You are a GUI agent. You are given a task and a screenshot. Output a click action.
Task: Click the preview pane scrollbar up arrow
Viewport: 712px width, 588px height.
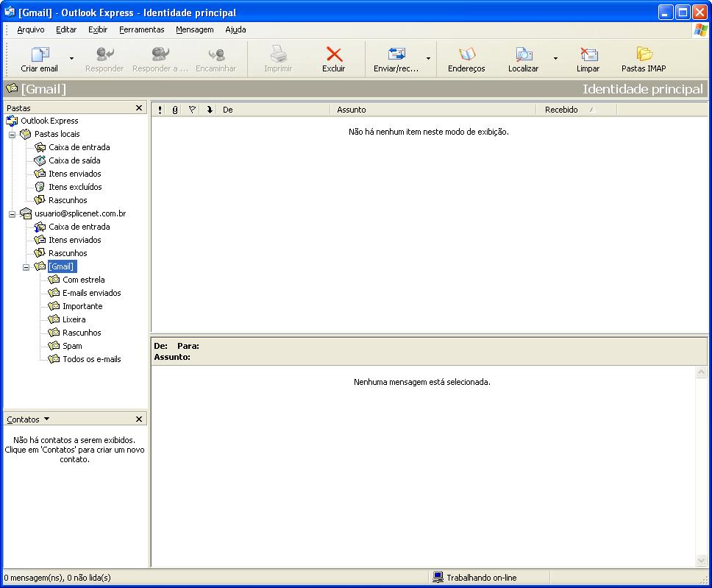(x=701, y=372)
